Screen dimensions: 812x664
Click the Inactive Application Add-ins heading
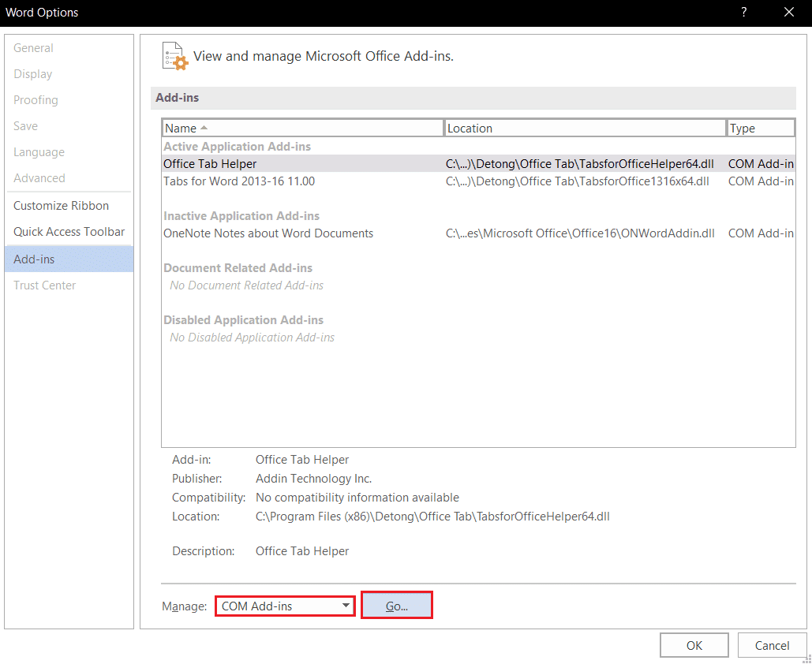pos(241,216)
